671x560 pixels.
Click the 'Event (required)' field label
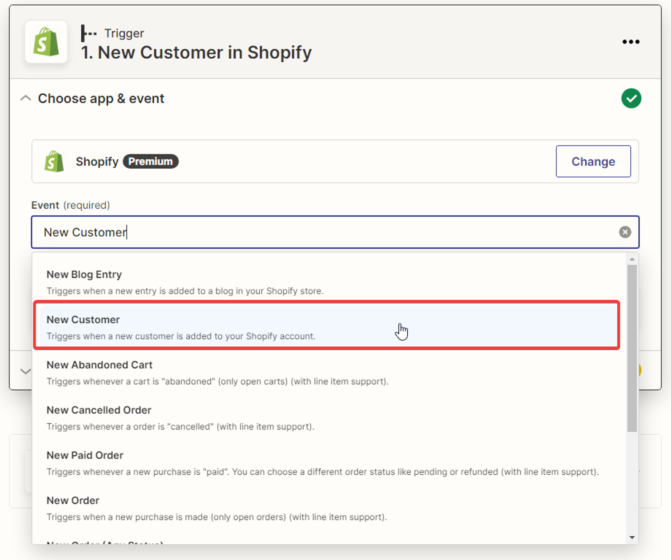(x=71, y=205)
